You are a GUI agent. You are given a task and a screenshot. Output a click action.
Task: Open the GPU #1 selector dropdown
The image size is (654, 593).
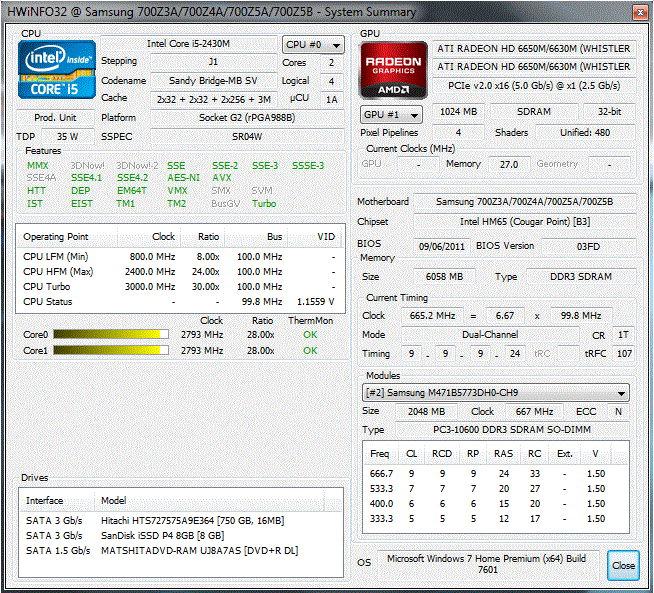point(391,115)
